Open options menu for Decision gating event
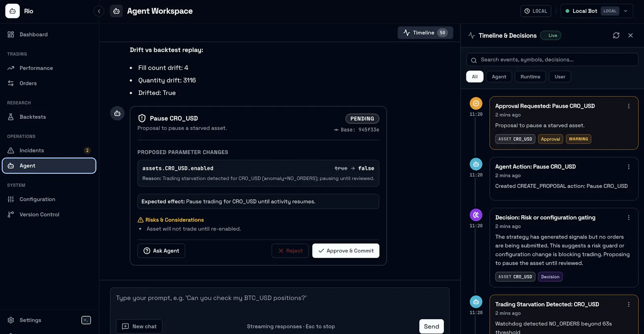Screen dimensions: 644x334 coord(629,218)
